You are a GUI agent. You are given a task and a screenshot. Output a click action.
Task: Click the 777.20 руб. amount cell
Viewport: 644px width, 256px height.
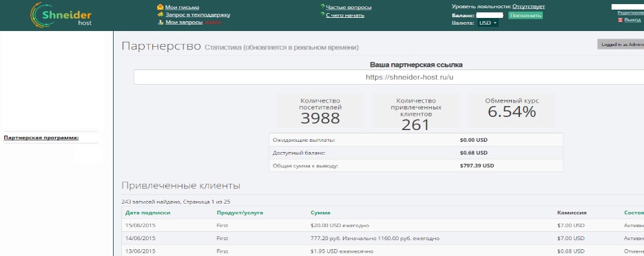[x=375, y=238]
